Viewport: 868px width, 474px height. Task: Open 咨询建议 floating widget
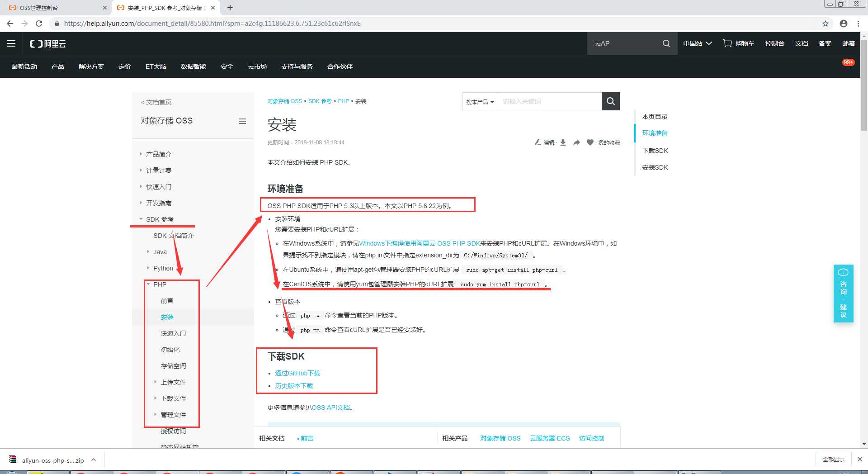pos(844,293)
